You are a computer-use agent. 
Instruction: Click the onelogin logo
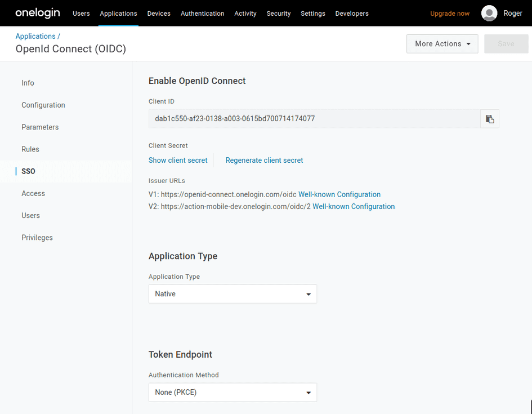click(x=37, y=12)
